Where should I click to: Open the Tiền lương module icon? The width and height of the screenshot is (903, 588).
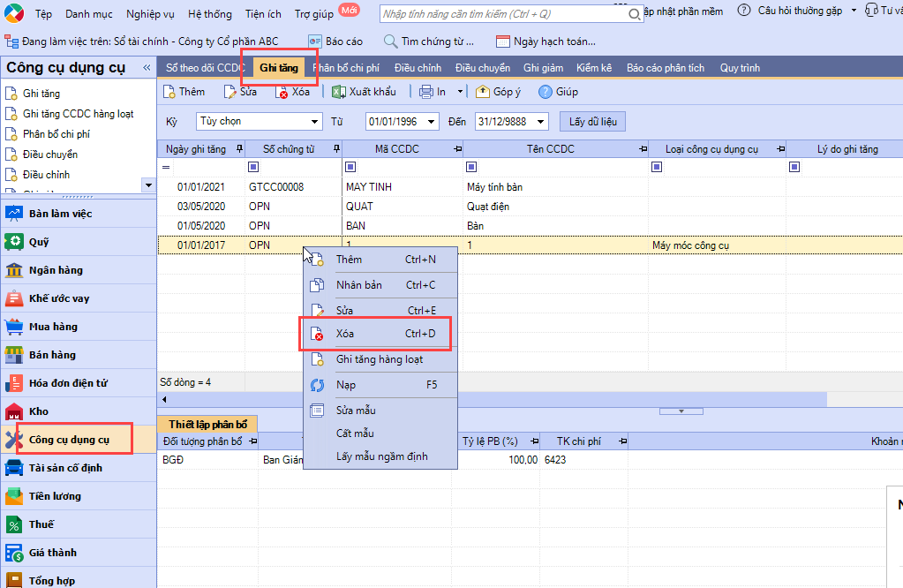pos(14,496)
